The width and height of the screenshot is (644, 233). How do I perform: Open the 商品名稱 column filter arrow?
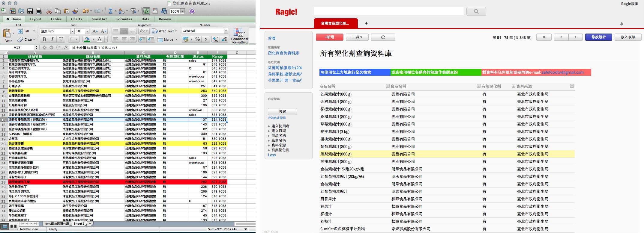pos(388,86)
